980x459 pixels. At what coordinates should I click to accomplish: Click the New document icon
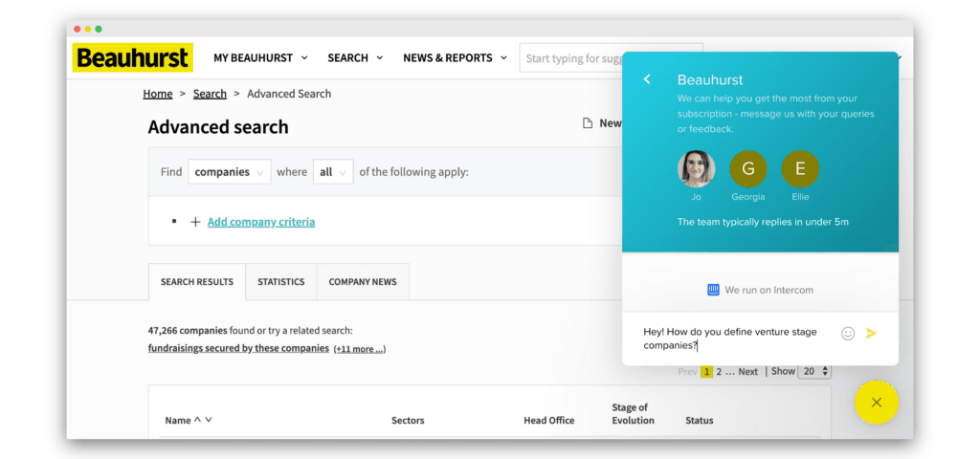[587, 123]
